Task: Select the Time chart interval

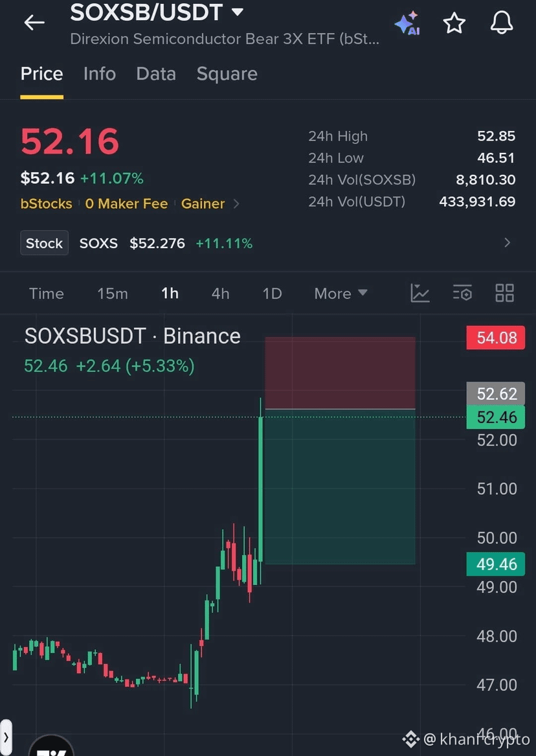Action: click(46, 293)
